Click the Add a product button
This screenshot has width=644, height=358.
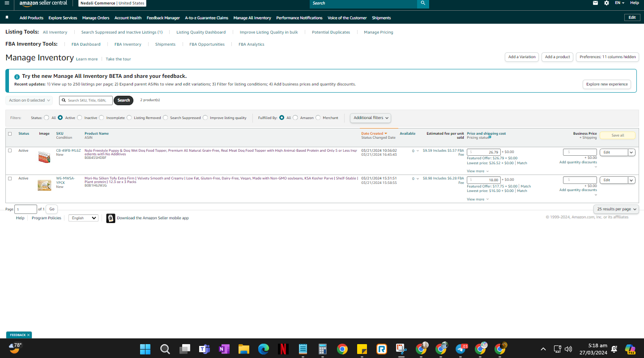[558, 57]
